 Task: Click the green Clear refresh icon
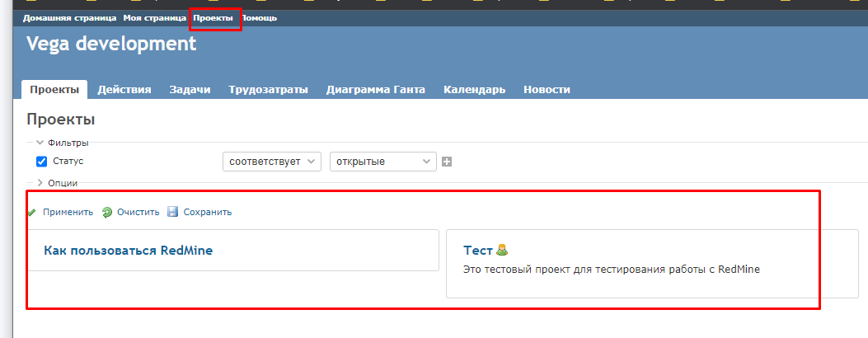click(x=107, y=212)
